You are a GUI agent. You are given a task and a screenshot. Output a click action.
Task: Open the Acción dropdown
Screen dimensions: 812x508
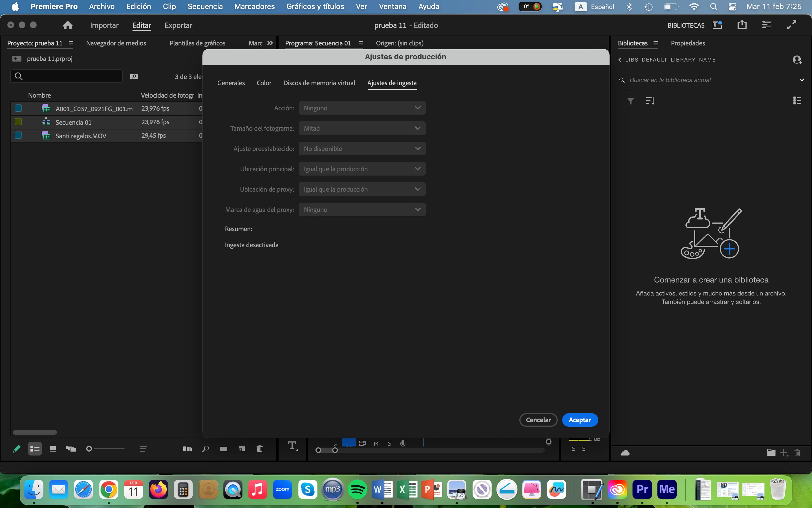362,108
